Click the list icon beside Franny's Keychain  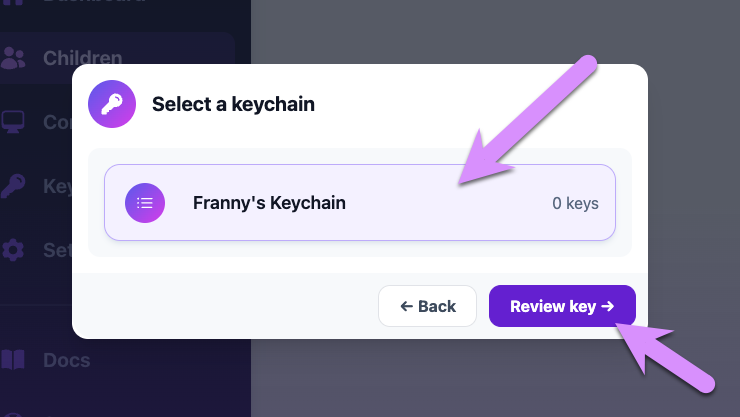145,203
